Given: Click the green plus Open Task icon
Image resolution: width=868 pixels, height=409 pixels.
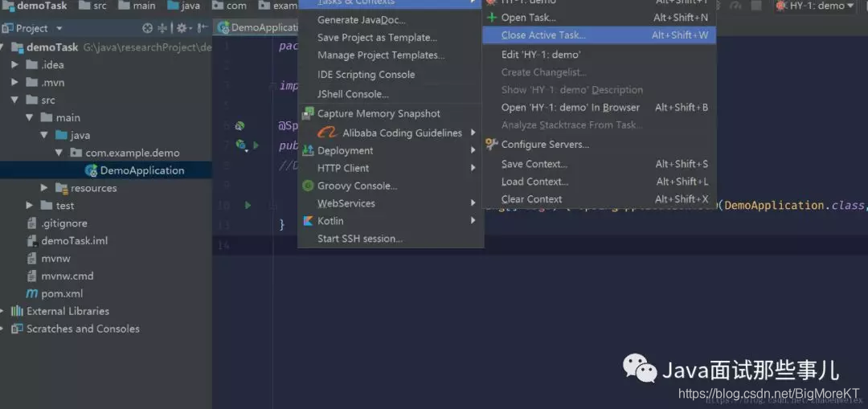Looking at the screenshot, I should (x=490, y=18).
